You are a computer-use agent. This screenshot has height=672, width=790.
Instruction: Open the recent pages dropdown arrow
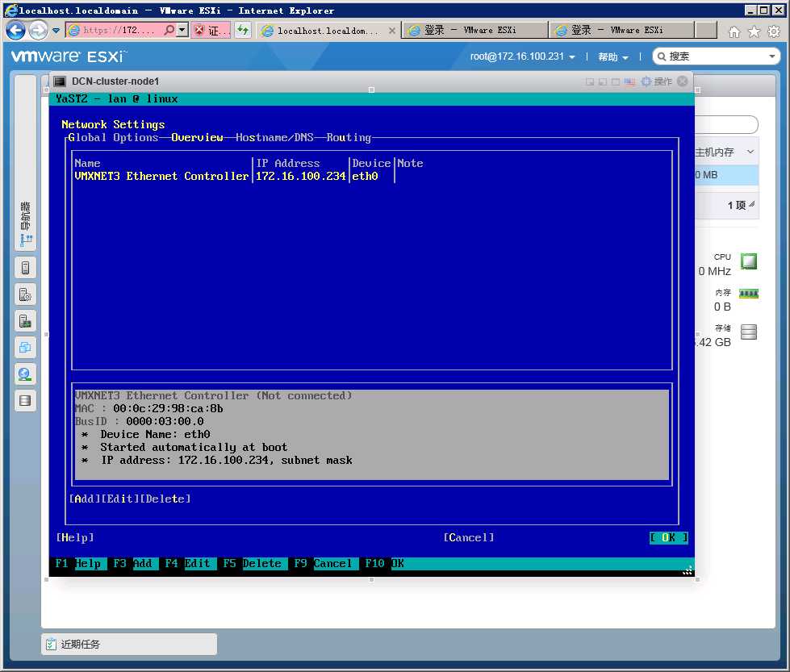click(56, 31)
